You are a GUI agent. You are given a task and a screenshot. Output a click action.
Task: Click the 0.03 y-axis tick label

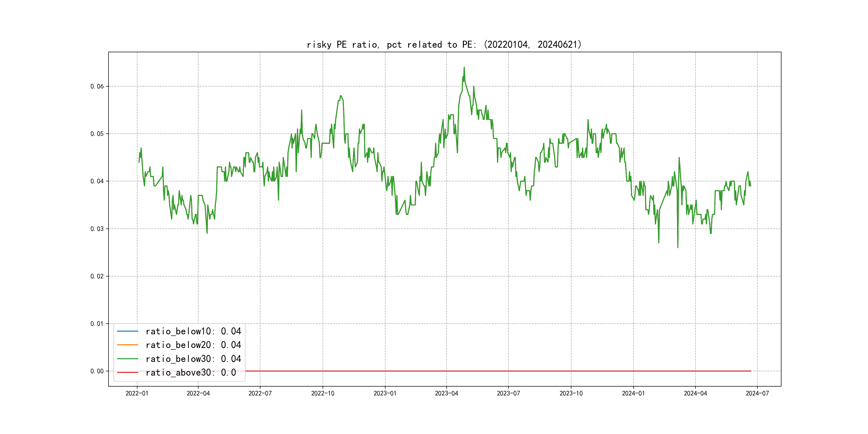[x=97, y=229]
